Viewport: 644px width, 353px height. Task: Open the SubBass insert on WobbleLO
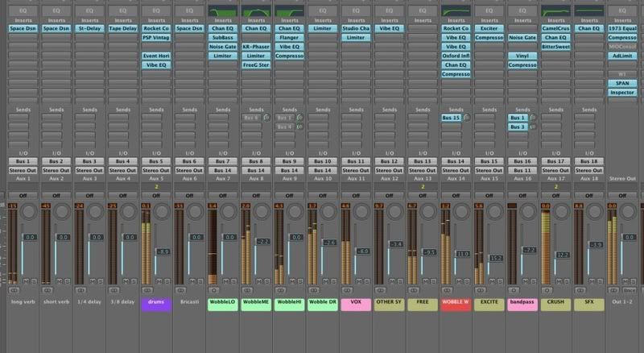[223, 37]
